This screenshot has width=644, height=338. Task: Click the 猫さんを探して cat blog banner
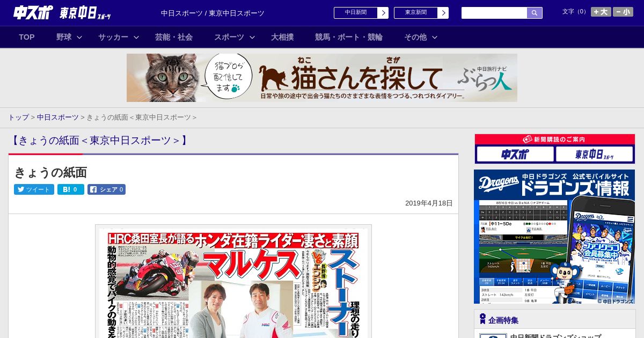click(x=322, y=78)
